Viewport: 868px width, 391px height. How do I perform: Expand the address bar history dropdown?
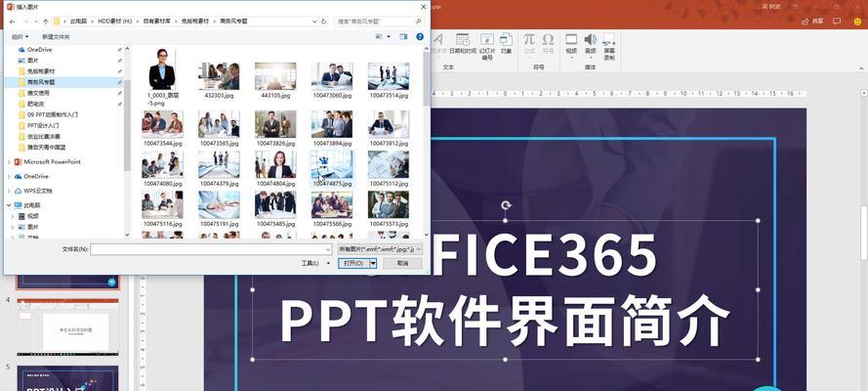tap(315, 22)
